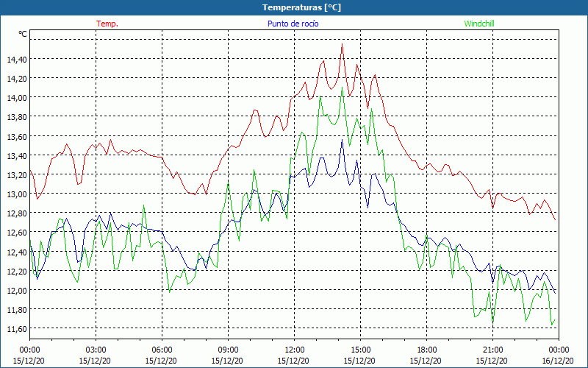The height and width of the screenshot is (368, 588).
Task: Click the 11,60 y-axis value
Action: 16,329
